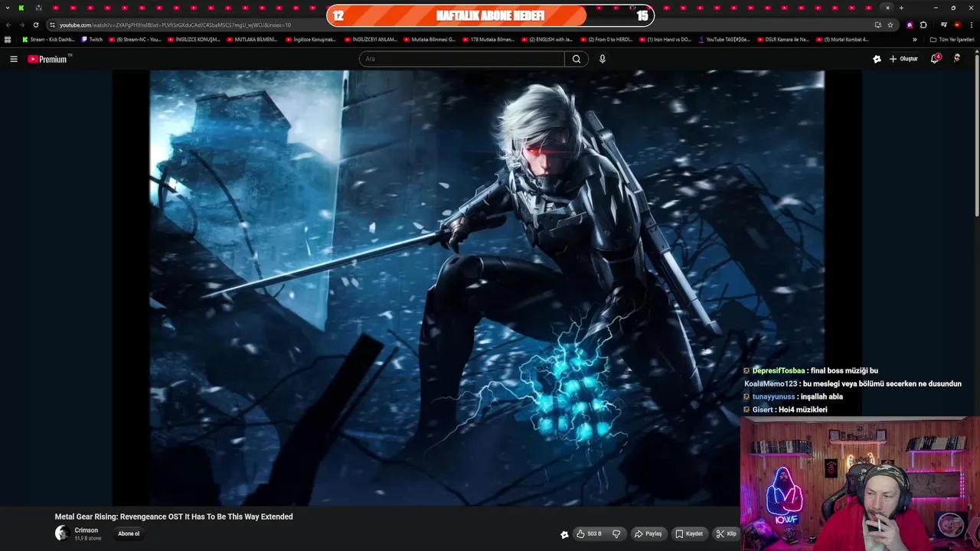Image resolution: width=980 pixels, height=551 pixels.
Task: Open the purple extension icon in toolbar
Action: 910,24
